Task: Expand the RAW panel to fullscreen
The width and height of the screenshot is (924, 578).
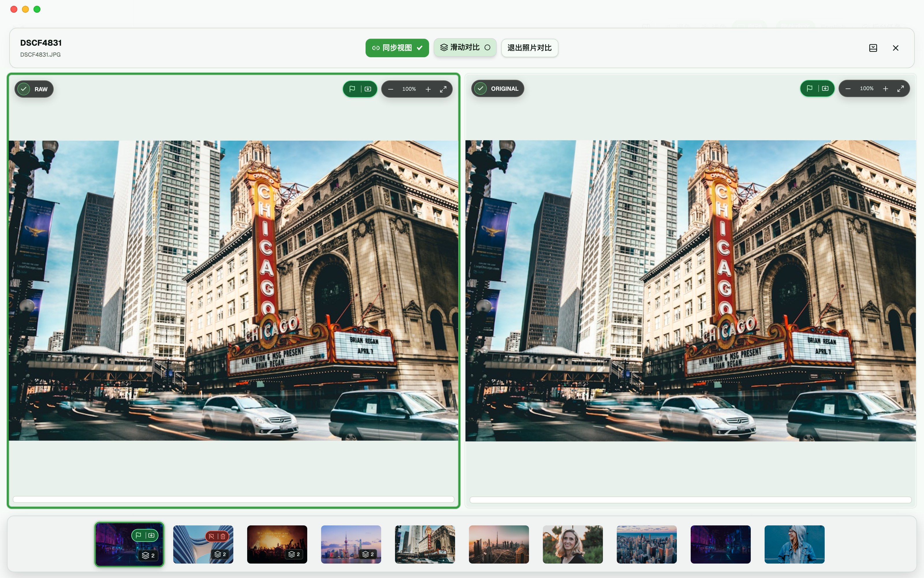Action: pyautogui.click(x=443, y=89)
